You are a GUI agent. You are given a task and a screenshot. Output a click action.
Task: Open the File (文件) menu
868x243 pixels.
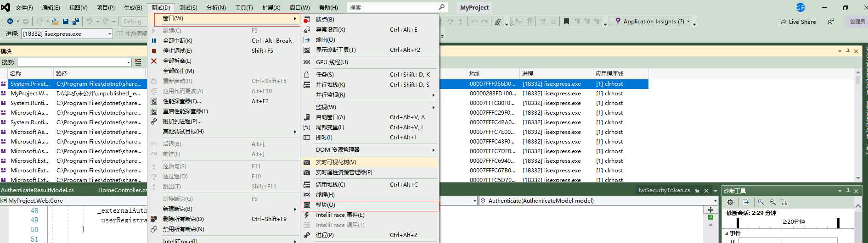point(24,7)
